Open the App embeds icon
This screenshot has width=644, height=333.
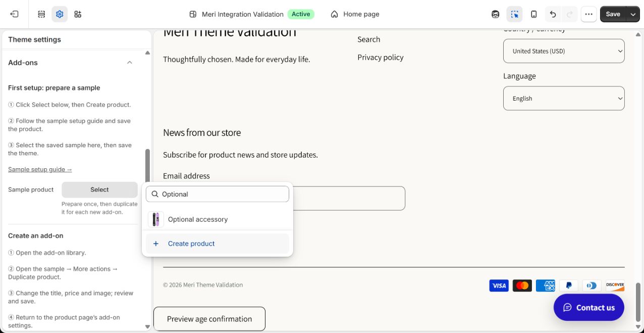(78, 14)
